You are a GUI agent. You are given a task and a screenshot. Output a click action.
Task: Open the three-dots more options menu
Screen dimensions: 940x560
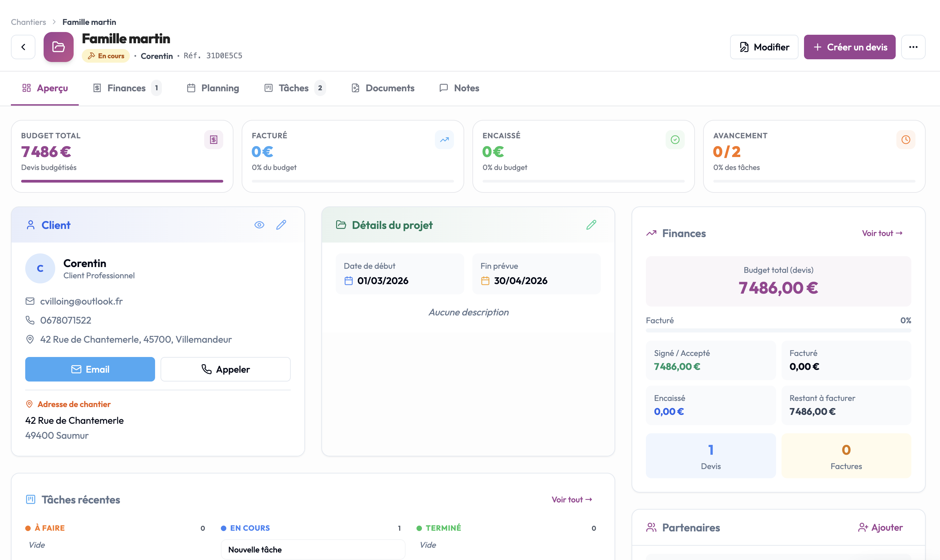click(913, 47)
